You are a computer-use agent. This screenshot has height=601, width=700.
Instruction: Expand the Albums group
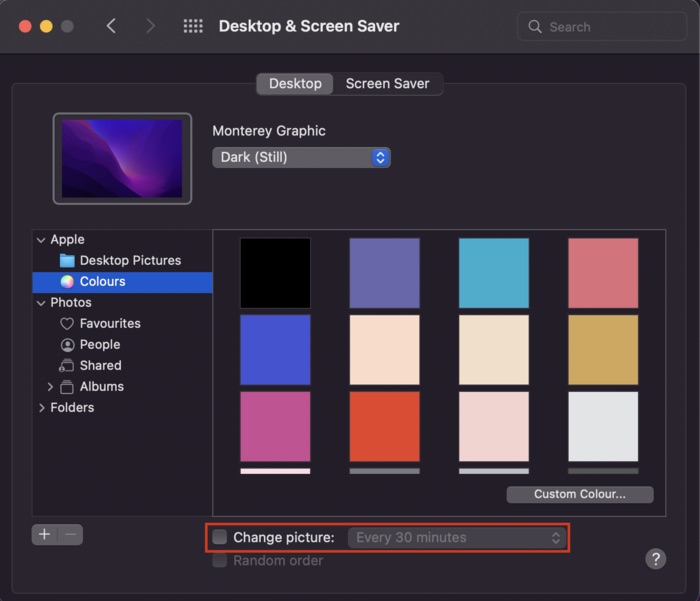tap(50, 387)
